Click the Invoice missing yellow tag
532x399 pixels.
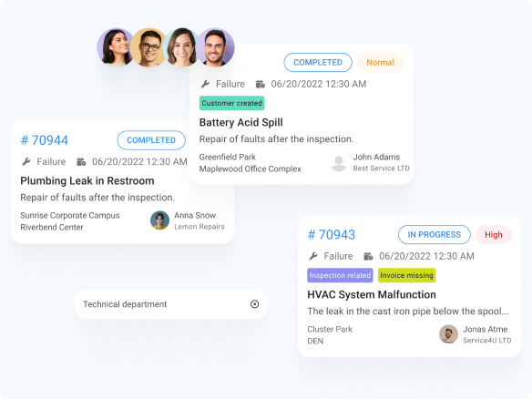[x=407, y=275]
